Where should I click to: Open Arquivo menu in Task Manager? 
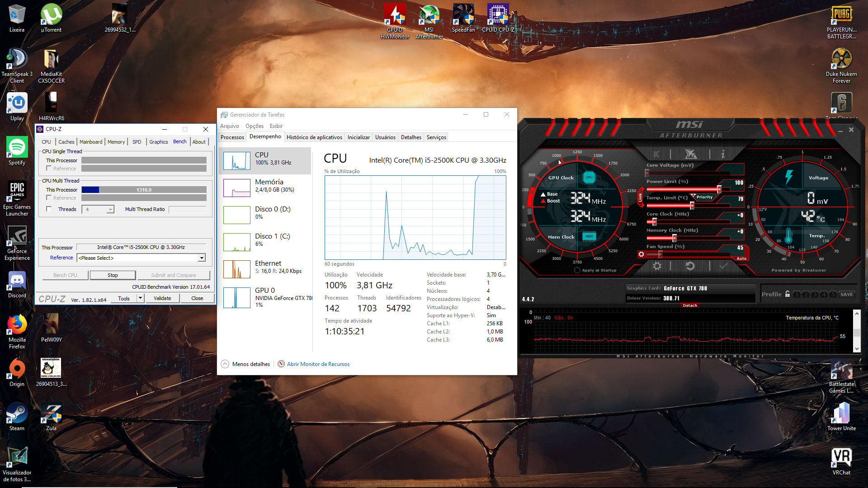pos(230,126)
